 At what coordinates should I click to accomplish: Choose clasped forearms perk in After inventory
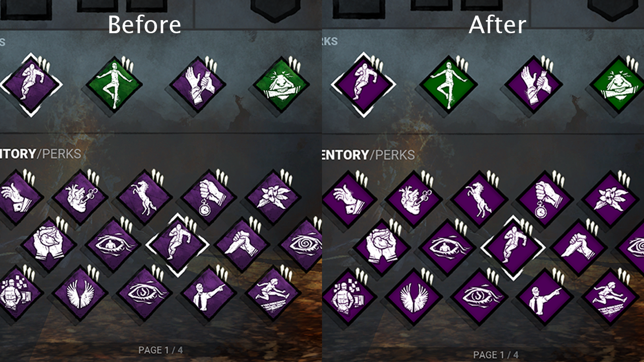(x=578, y=246)
